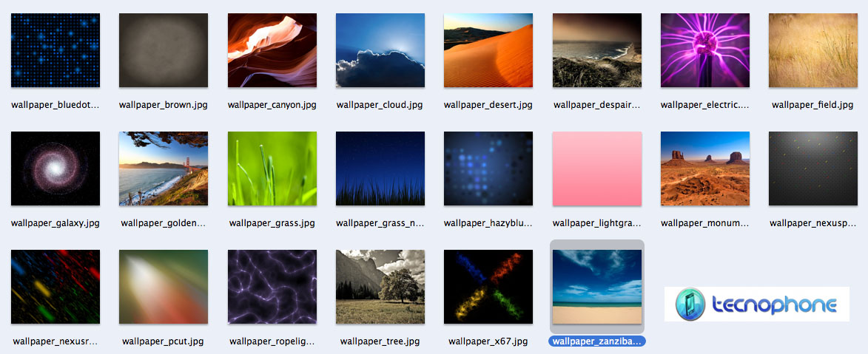Select the wallpaper_bluedot thumbnail

[55, 50]
